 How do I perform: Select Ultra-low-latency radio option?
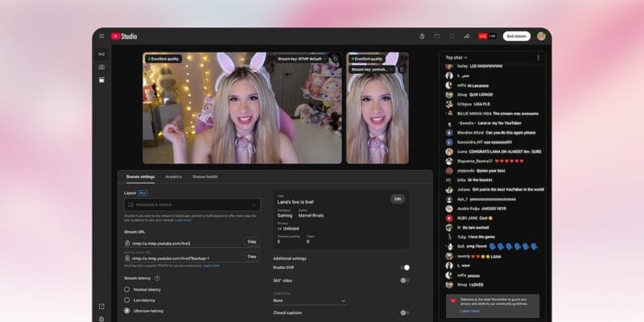(x=127, y=311)
